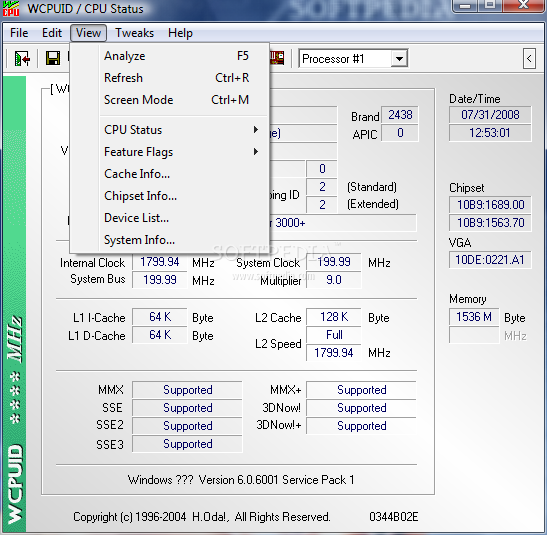Screen dimensions: 547x535
Task: Close the open View menu
Action: point(88,33)
